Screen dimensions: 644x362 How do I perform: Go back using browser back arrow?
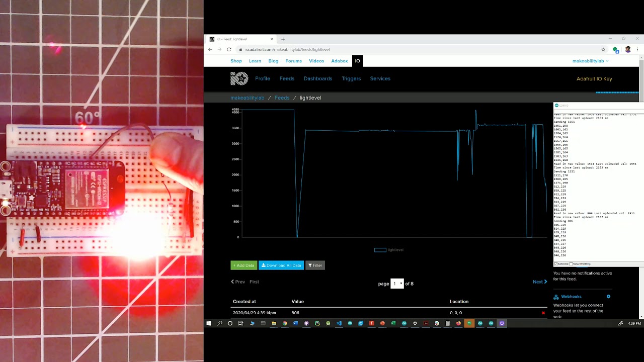point(210,49)
